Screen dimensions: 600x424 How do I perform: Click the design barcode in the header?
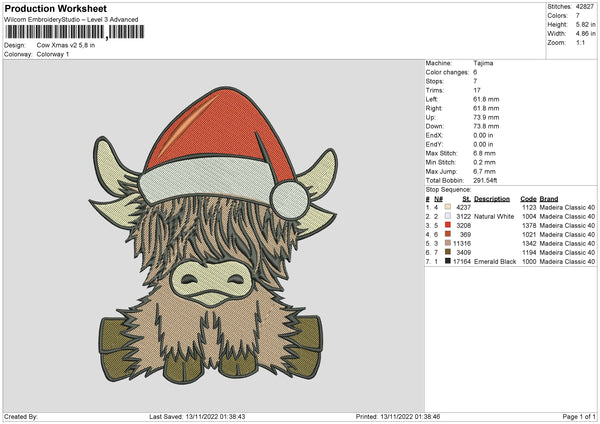click(72, 32)
